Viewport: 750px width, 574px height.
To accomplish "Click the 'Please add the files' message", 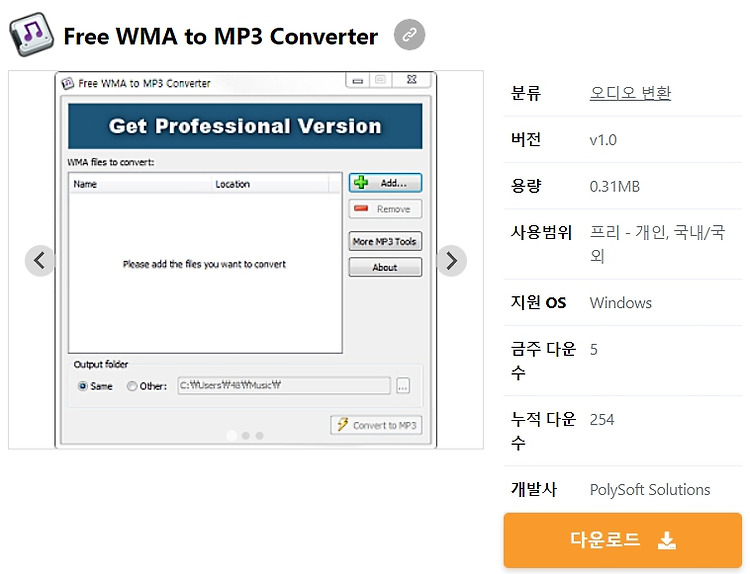I will click(x=204, y=264).
